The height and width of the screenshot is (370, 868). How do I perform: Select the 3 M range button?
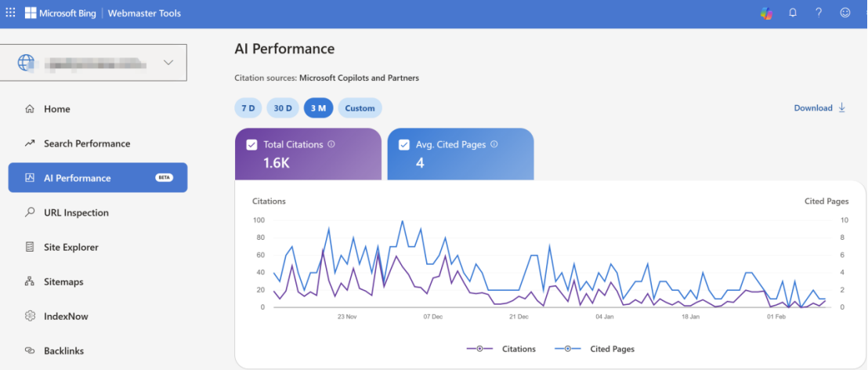pyautogui.click(x=318, y=108)
